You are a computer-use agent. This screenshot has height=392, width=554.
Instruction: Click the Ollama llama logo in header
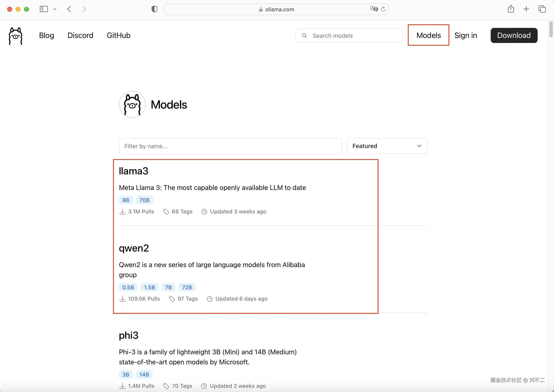pos(16,36)
